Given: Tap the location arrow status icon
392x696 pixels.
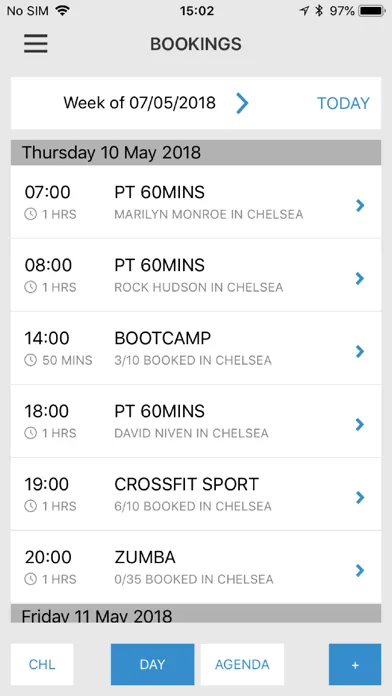Looking at the screenshot, I should 305,11.
